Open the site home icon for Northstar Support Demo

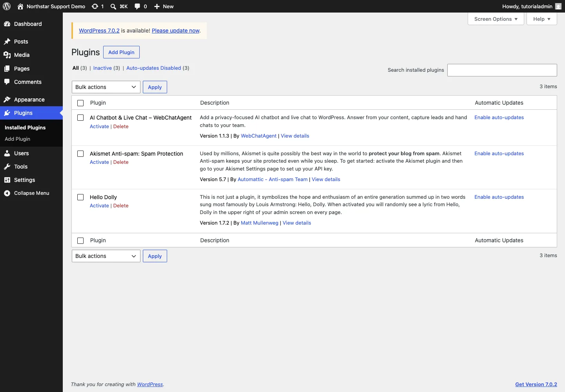pos(20,6)
